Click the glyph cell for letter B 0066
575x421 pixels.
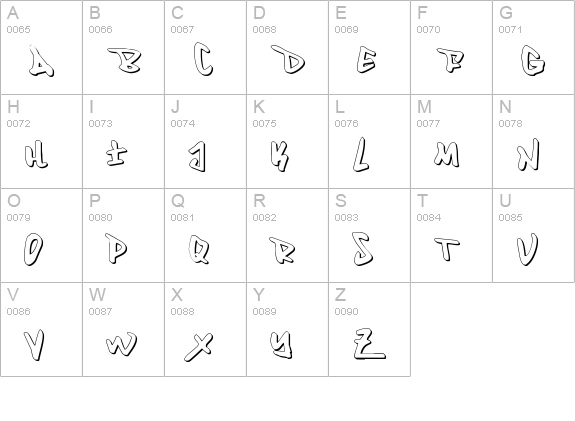tap(123, 47)
